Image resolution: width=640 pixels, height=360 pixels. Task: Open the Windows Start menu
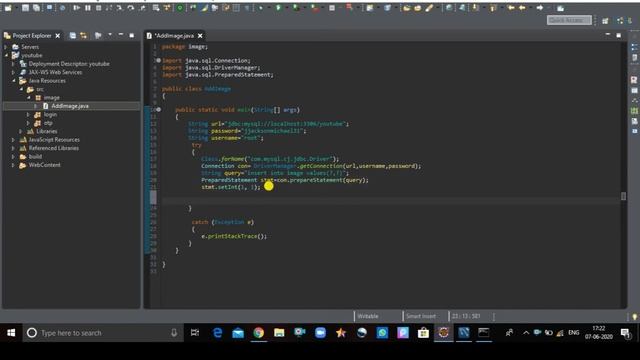pos(11,333)
